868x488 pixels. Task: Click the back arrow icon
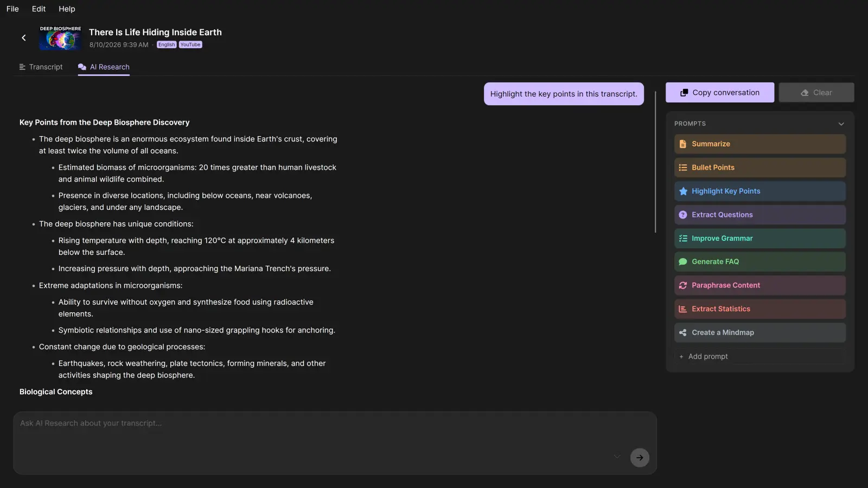(24, 37)
